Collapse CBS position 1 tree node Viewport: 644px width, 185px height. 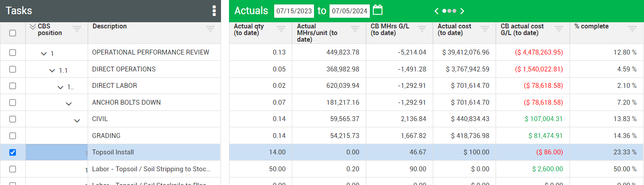(x=44, y=54)
